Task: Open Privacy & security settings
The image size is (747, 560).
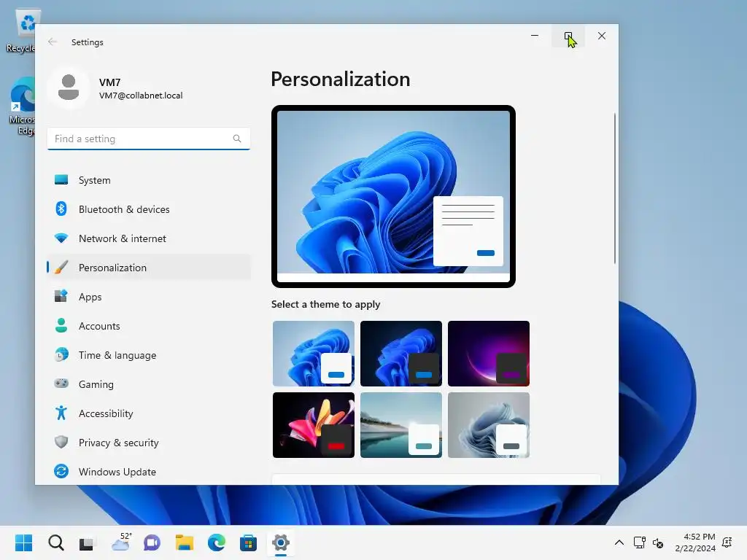Action: (x=149, y=442)
